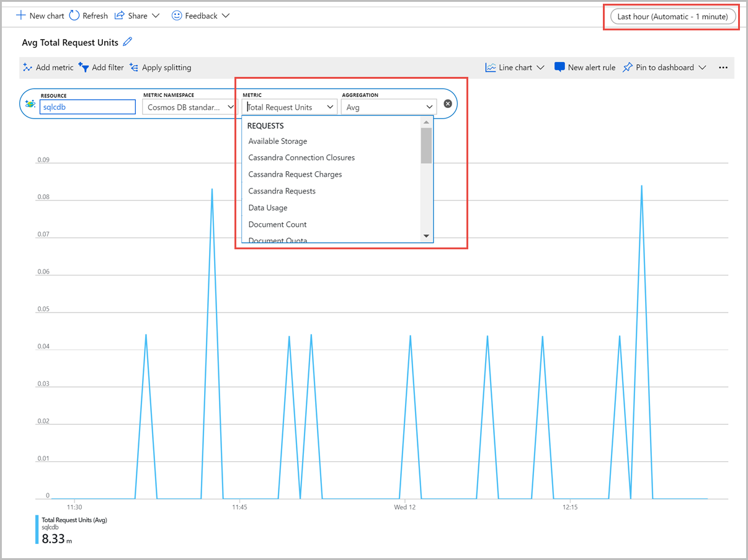Click the Add metric icon
Image resolution: width=748 pixels, height=560 pixels.
coord(27,68)
